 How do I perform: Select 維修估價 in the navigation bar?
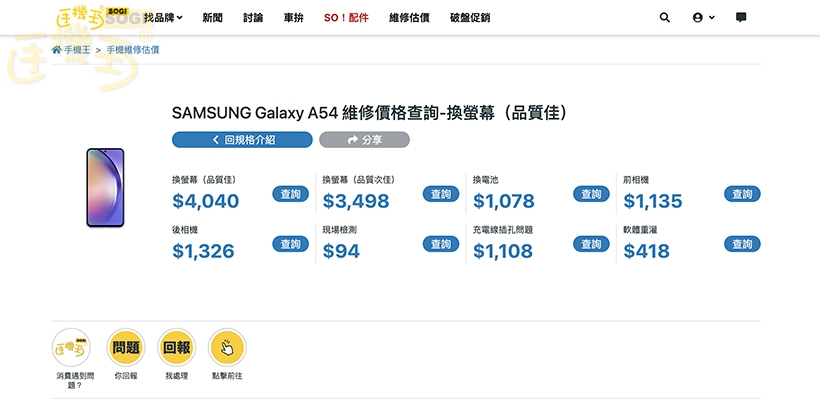pos(409,18)
